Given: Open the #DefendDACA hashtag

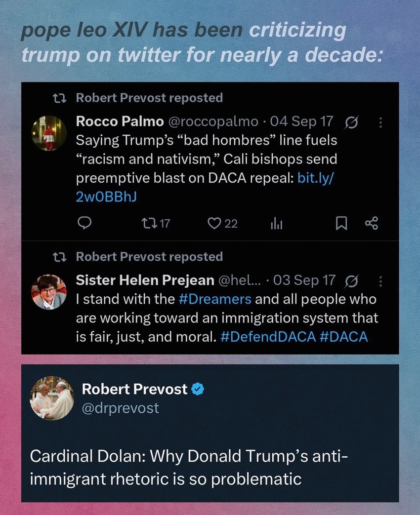Looking at the screenshot, I should pyautogui.click(x=266, y=337).
